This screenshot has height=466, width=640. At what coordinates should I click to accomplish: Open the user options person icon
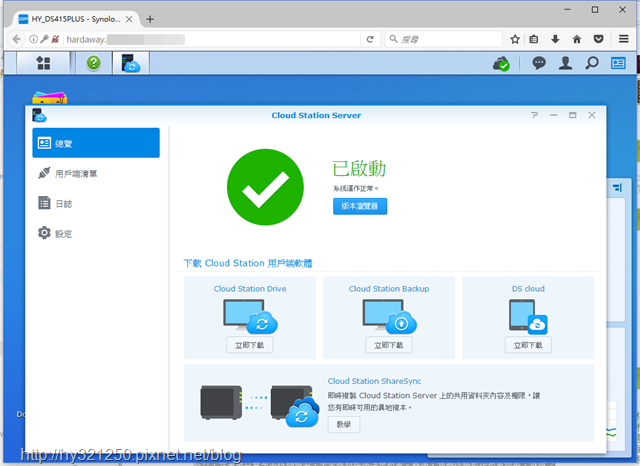pos(565,63)
